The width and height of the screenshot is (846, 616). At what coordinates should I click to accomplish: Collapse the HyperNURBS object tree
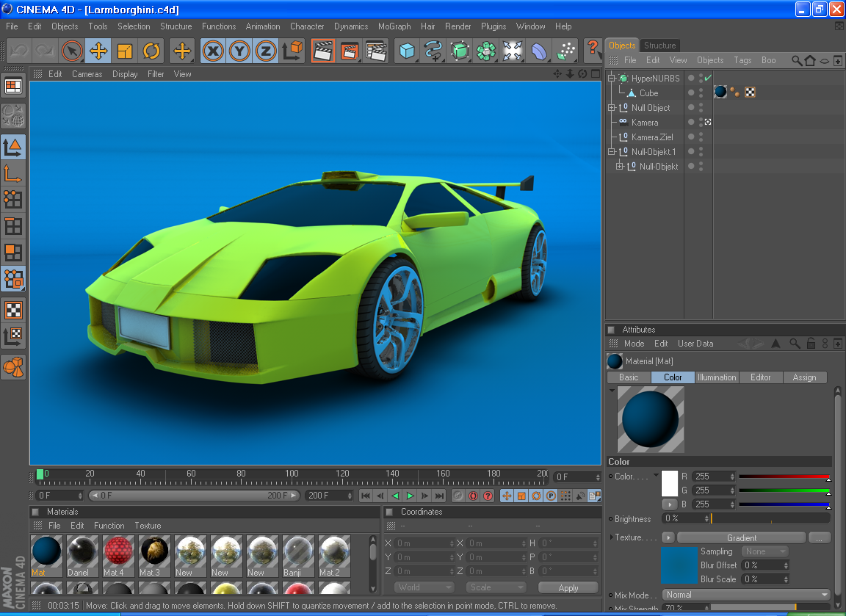coord(612,79)
